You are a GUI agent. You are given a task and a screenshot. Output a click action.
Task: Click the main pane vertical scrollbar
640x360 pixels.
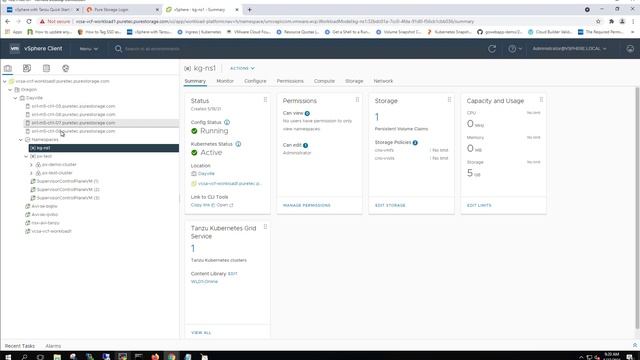point(637,208)
